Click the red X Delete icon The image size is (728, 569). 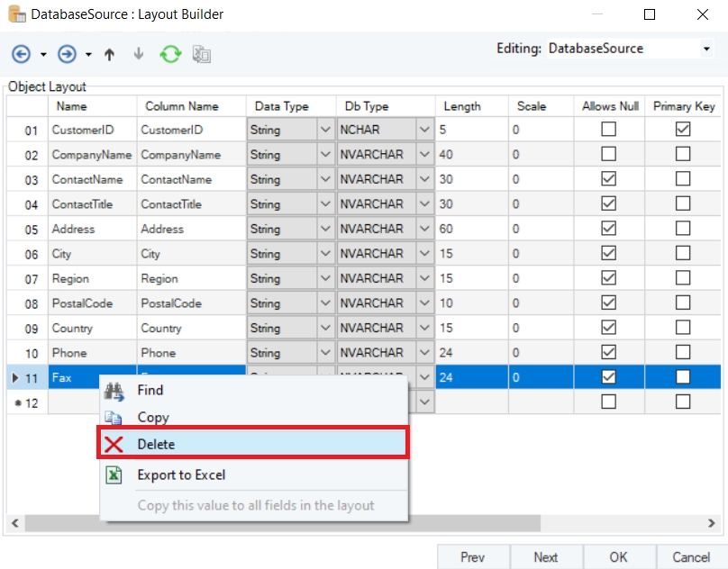pos(114,444)
